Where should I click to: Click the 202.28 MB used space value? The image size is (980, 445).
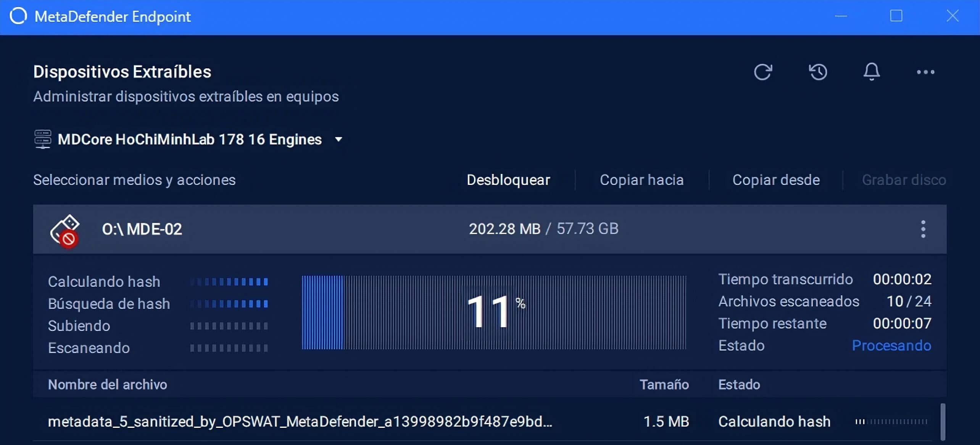505,229
